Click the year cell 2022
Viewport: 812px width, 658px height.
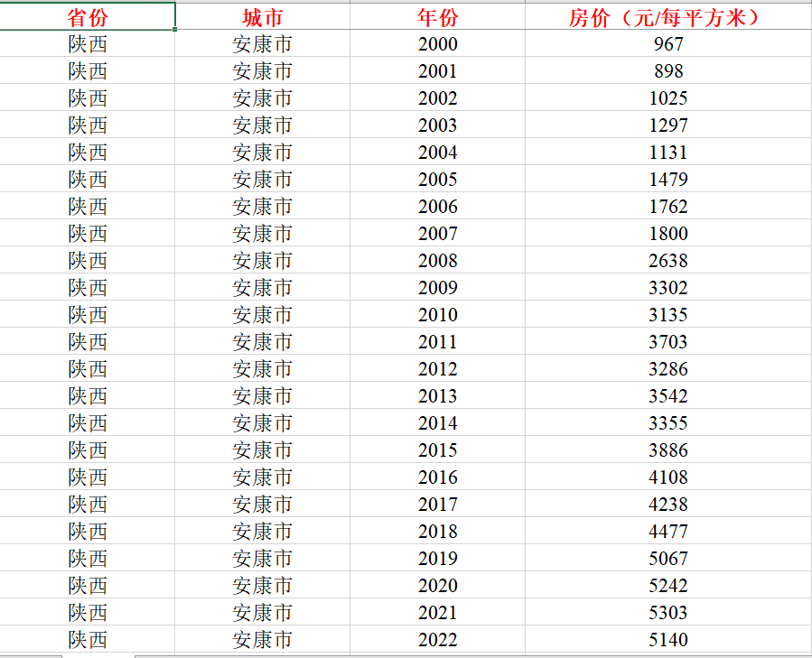click(437, 639)
